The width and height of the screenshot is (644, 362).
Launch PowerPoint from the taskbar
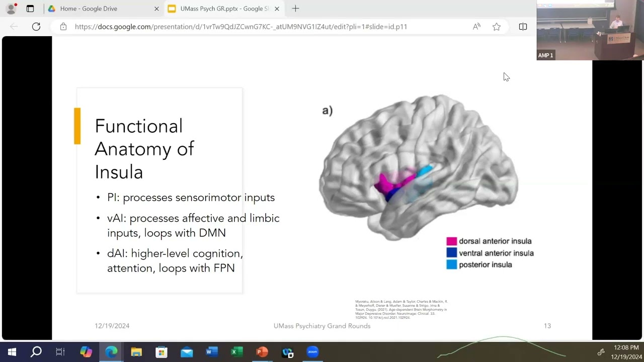(x=262, y=352)
